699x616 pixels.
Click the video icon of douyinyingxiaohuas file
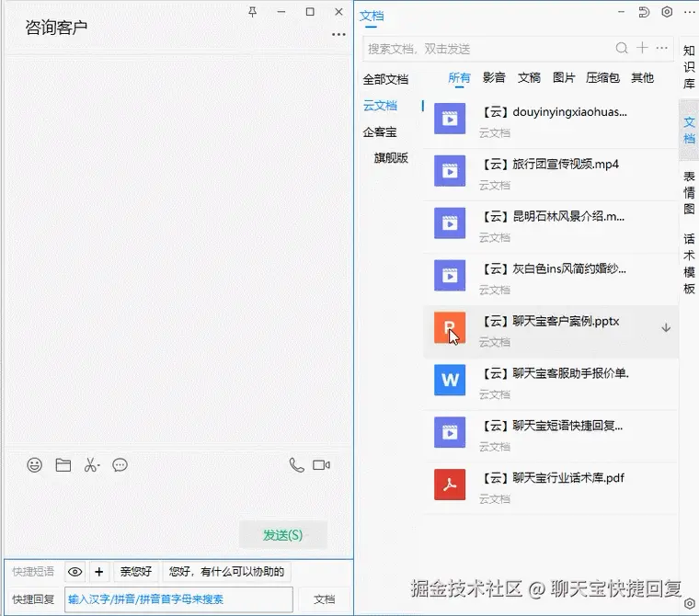(450, 119)
